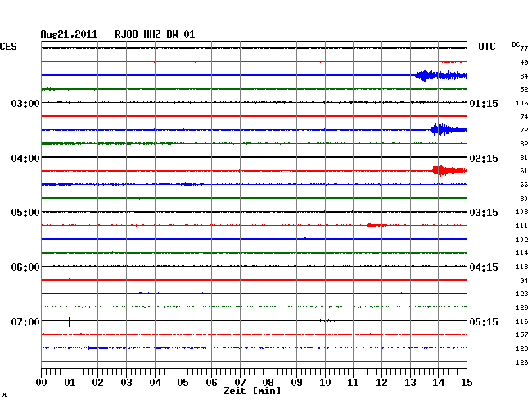Click the DC value 82
The height and width of the screenshot is (404, 532).
[x=524, y=144]
